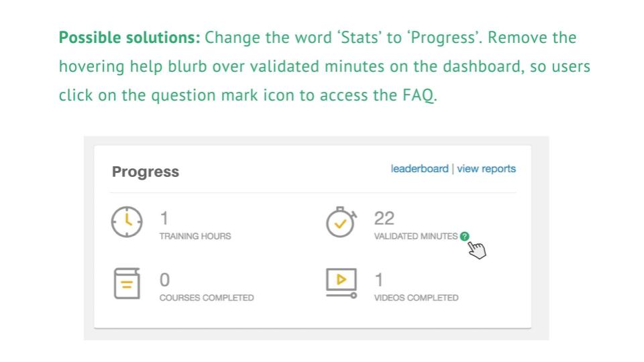
Task: Click the video player icon for videos completed
Action: point(341,283)
